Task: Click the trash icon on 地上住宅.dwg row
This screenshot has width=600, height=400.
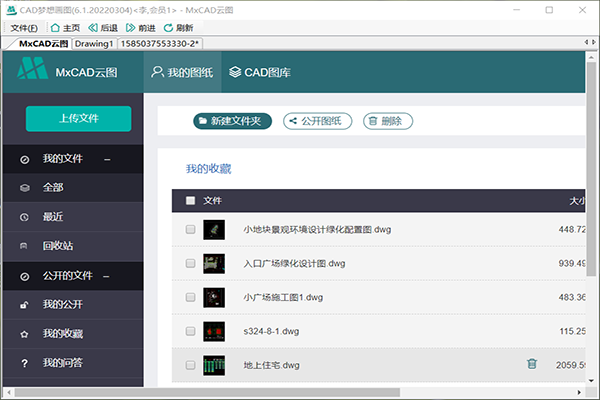Action: [x=532, y=364]
